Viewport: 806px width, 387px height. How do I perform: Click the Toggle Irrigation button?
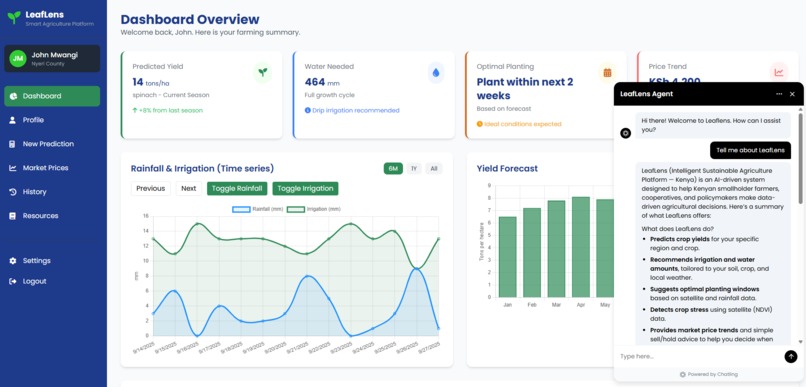(305, 189)
